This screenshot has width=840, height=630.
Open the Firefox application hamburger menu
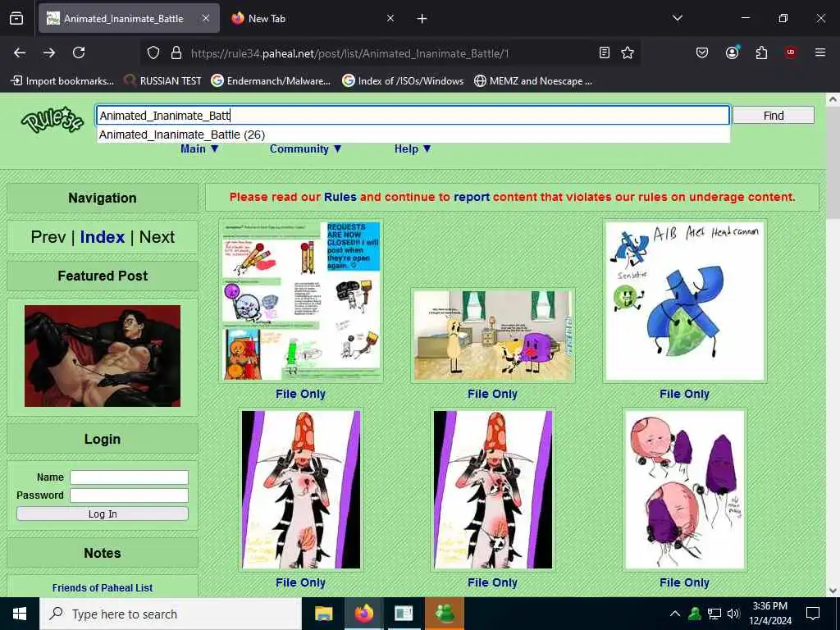[820, 52]
